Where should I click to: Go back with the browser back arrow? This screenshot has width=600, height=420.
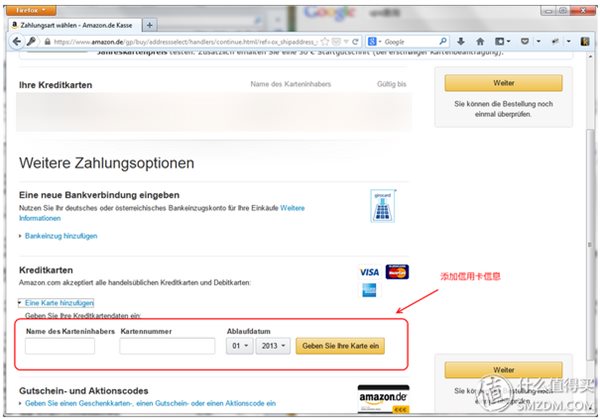pyautogui.click(x=16, y=41)
